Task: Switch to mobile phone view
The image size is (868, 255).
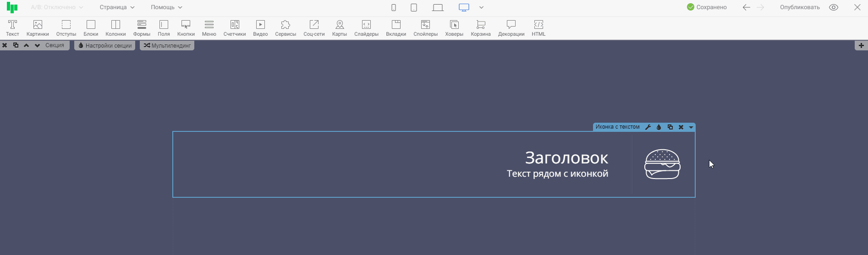Action: pos(393,7)
